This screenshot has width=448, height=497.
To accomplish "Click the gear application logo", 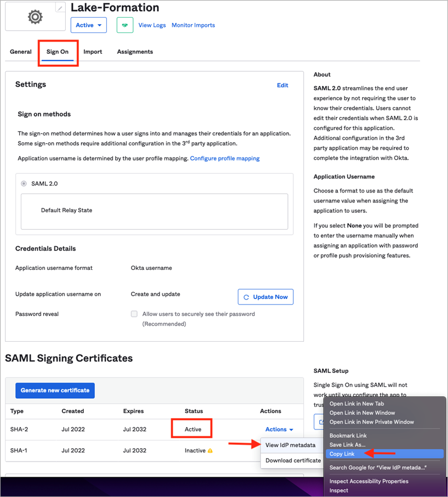I will point(35,17).
